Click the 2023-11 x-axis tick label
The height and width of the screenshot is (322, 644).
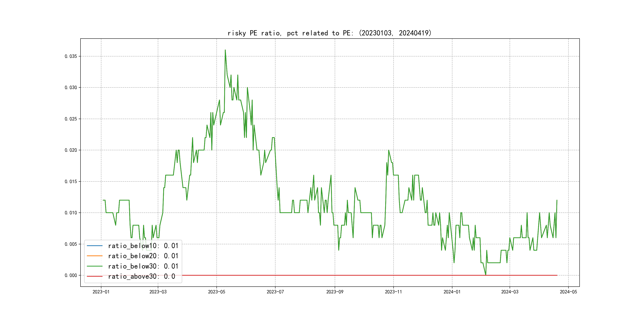pyautogui.click(x=393, y=292)
